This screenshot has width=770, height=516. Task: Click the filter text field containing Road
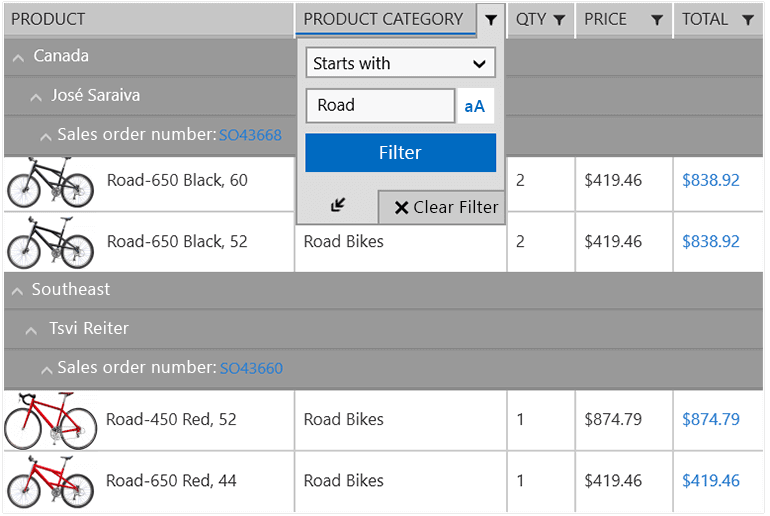coord(380,106)
